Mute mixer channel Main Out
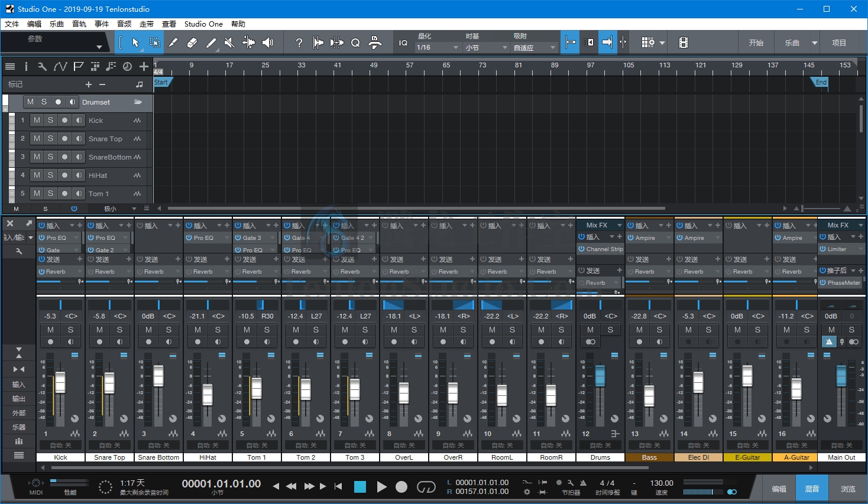The width and height of the screenshot is (868, 504). tap(832, 330)
